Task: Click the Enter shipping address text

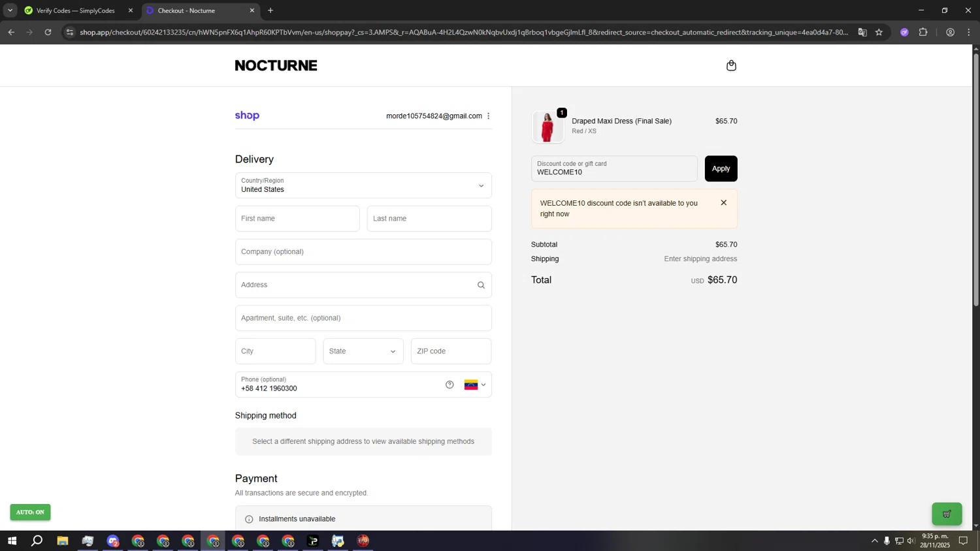Action: click(700, 259)
